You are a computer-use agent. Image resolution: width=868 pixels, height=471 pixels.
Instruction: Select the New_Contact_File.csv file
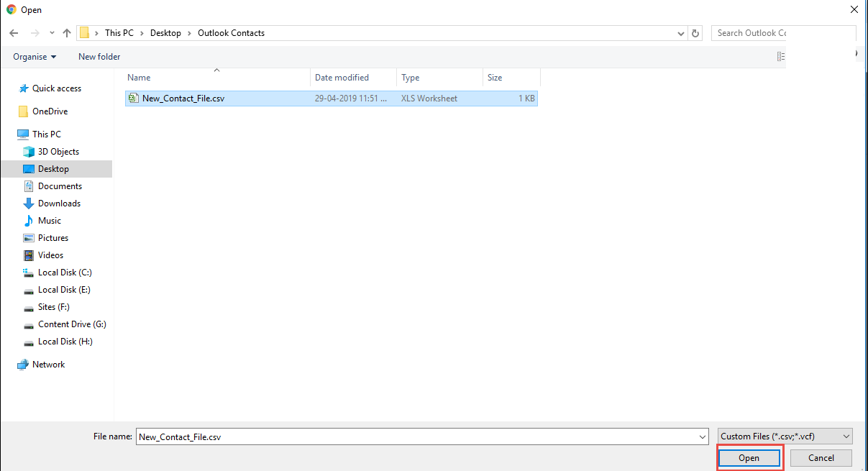pyautogui.click(x=331, y=99)
